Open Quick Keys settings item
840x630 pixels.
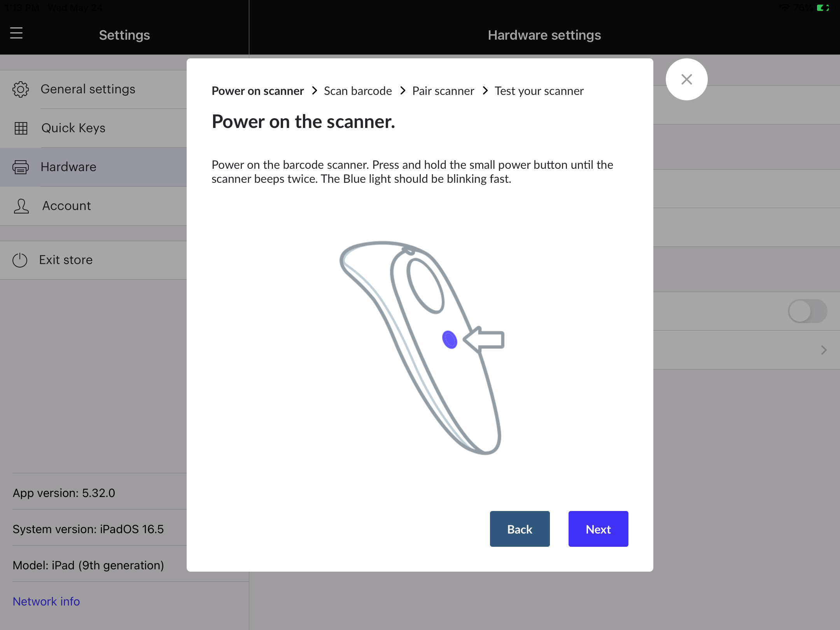point(73,128)
